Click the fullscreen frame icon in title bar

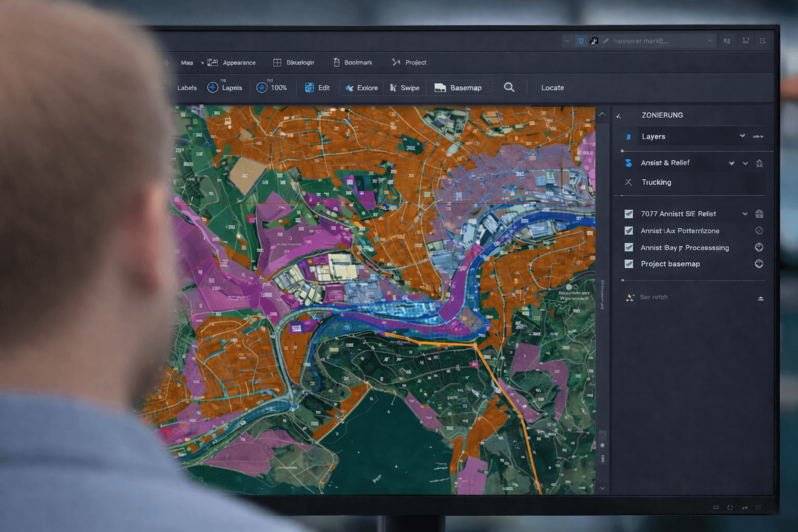point(746,41)
